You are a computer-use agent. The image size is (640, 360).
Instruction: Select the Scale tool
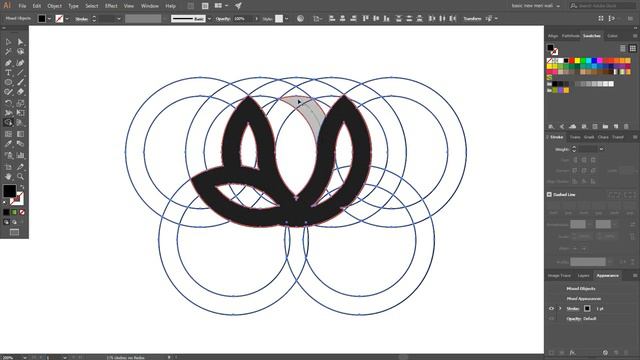pos(20,103)
